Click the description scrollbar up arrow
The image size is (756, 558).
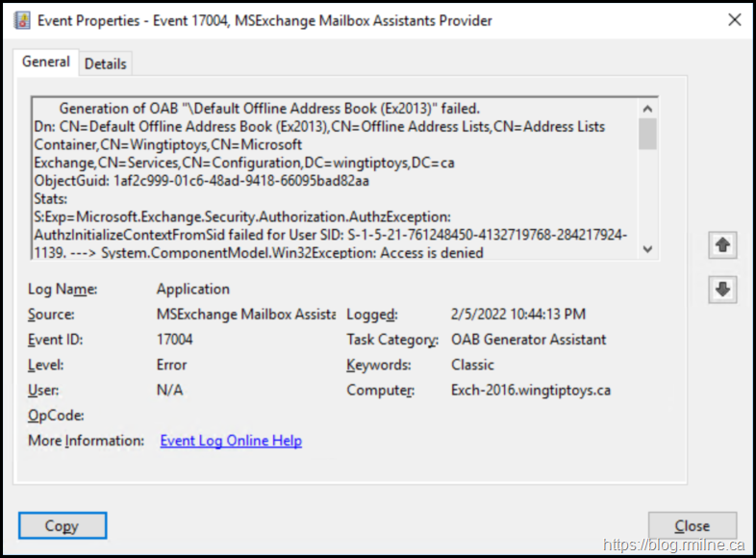coord(647,108)
